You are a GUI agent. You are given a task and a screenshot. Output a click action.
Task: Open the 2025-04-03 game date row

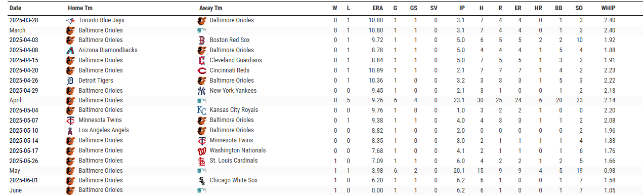click(x=322, y=40)
